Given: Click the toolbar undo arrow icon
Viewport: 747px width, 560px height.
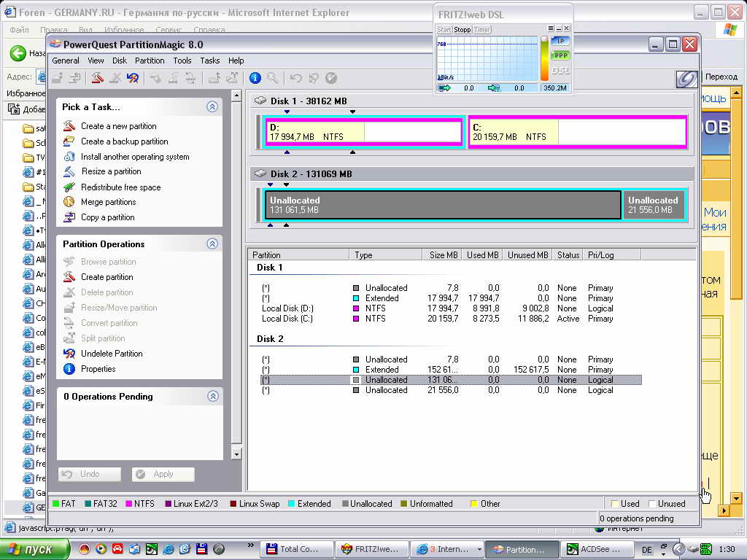Looking at the screenshot, I should tap(296, 77).
